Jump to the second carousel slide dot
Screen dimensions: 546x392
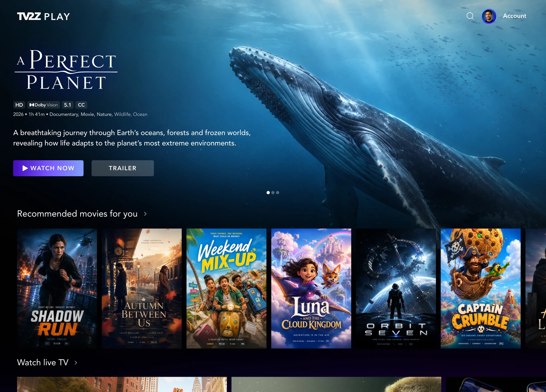pos(273,193)
